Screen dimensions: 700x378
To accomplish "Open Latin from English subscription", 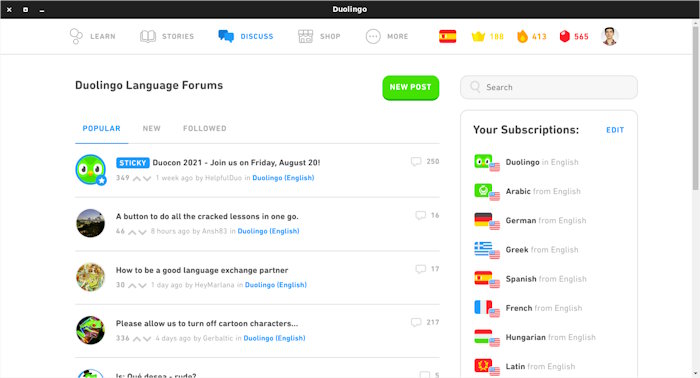I will (540, 366).
